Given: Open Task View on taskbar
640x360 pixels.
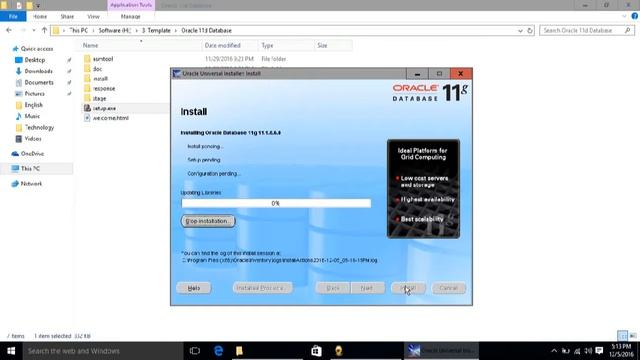Looking at the screenshot, I should pos(195,351).
